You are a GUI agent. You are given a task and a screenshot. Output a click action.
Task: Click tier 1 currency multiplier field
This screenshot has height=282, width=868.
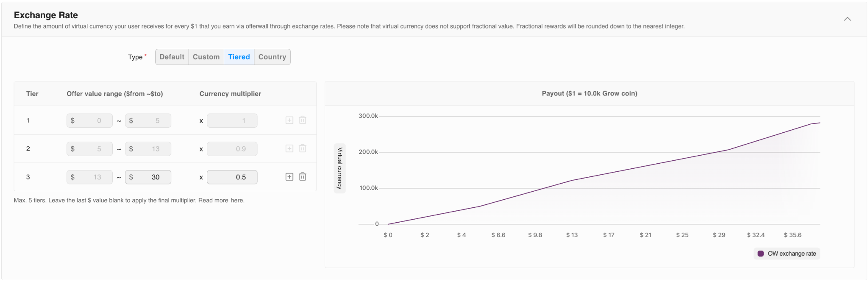(232, 121)
